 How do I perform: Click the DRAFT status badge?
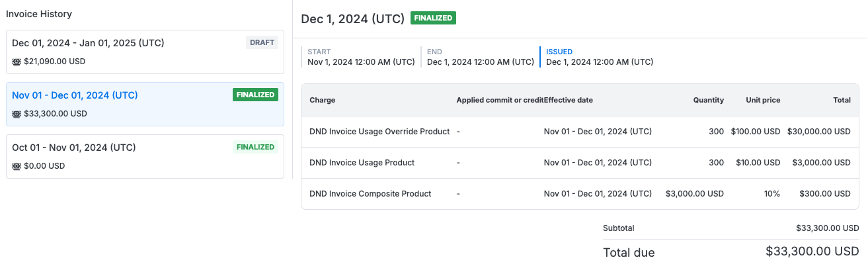pos(262,42)
